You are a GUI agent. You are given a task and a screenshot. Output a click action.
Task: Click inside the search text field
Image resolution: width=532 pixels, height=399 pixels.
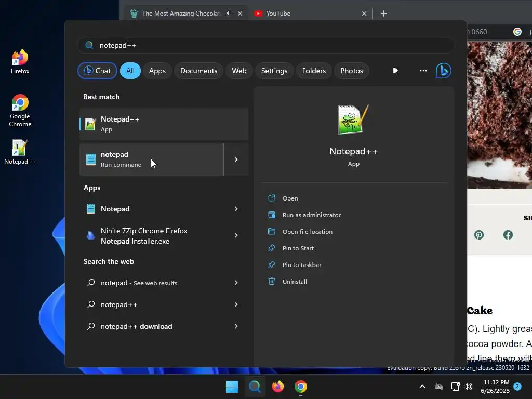265,45
